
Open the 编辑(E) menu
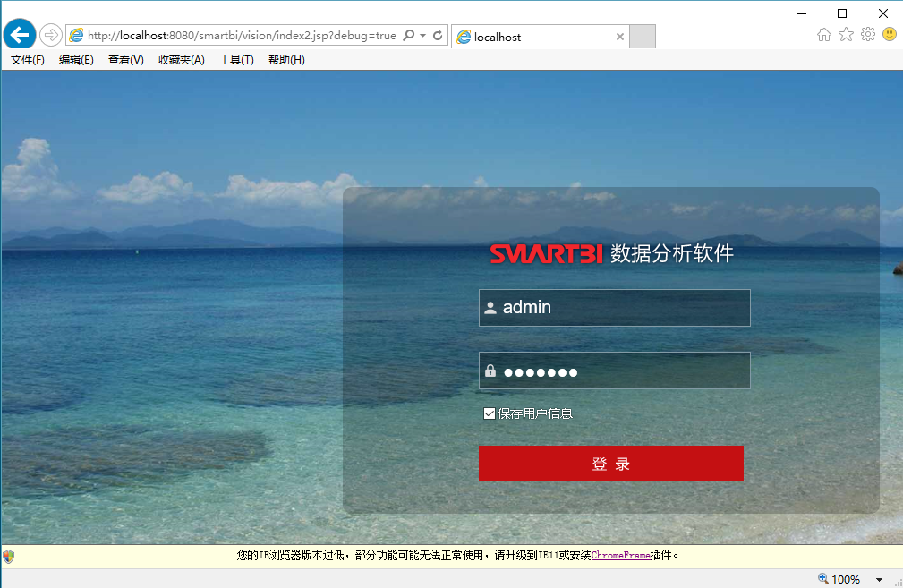click(x=76, y=60)
